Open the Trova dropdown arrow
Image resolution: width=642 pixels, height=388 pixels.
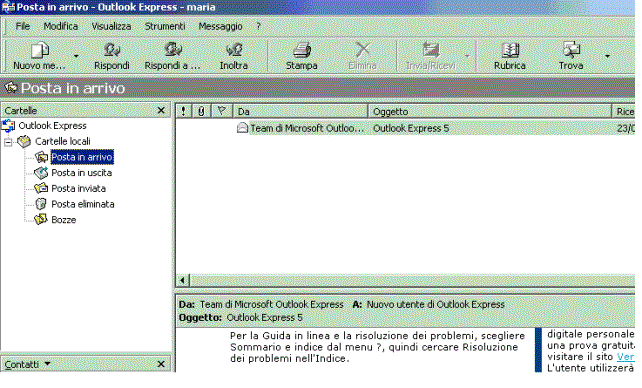pyautogui.click(x=607, y=56)
